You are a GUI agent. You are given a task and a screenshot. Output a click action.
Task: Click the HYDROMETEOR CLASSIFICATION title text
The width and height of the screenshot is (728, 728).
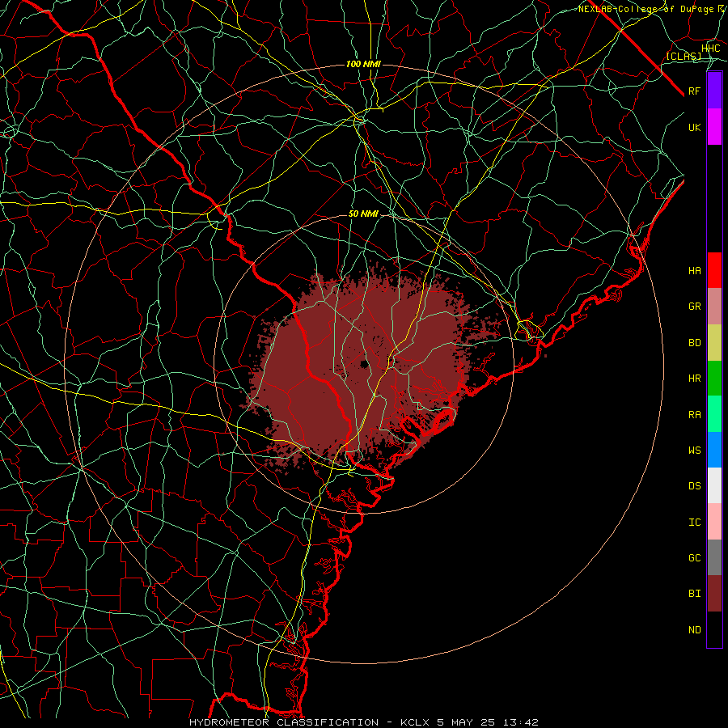(284, 722)
